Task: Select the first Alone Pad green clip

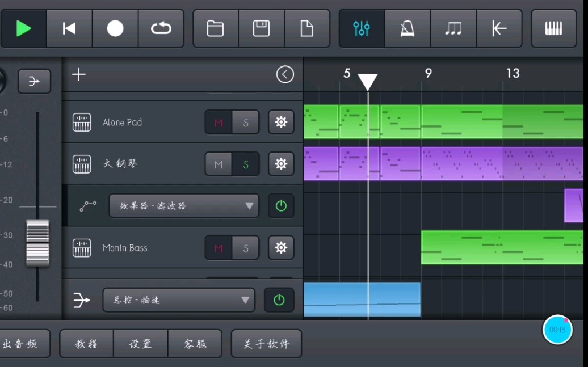Action: 321,122
